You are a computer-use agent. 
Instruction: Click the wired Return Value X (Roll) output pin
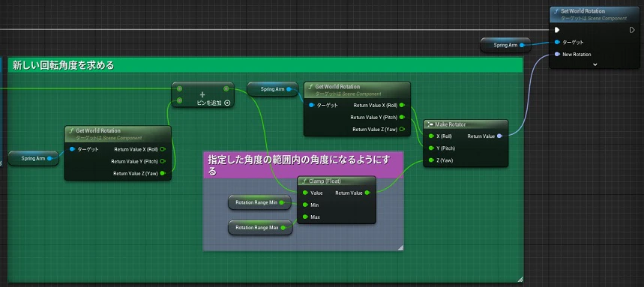402,105
